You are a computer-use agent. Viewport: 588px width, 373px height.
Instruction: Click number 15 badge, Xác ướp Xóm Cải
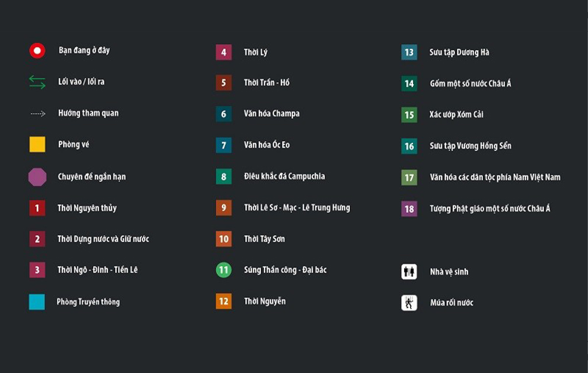point(409,115)
